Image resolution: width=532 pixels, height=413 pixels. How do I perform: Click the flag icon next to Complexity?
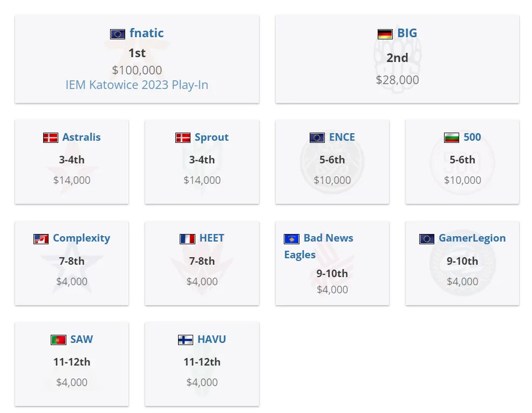[40, 239]
